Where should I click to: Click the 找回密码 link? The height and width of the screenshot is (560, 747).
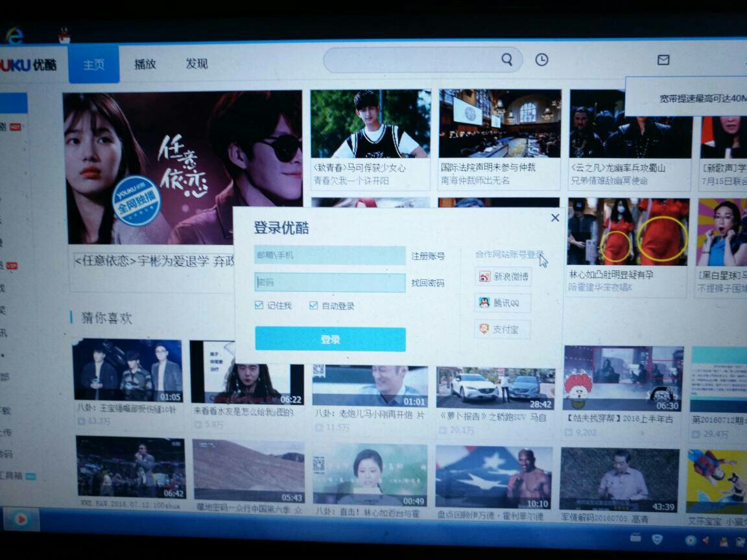[x=428, y=283]
